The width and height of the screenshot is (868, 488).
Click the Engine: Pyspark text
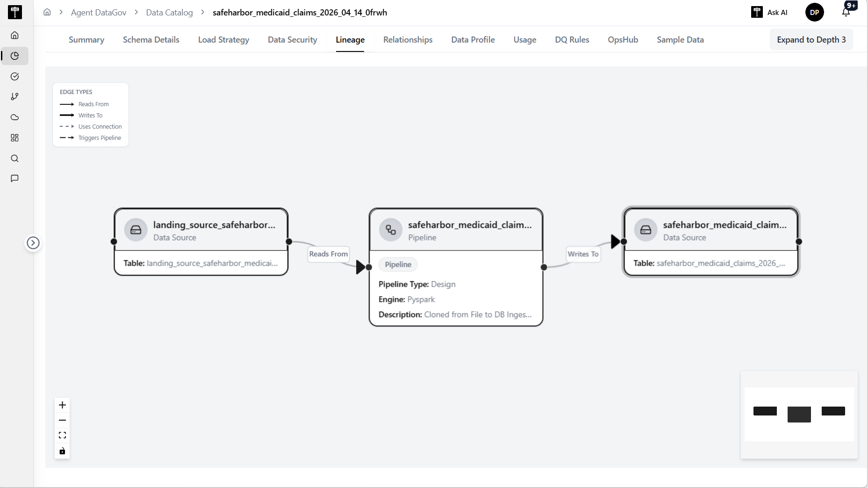point(407,299)
